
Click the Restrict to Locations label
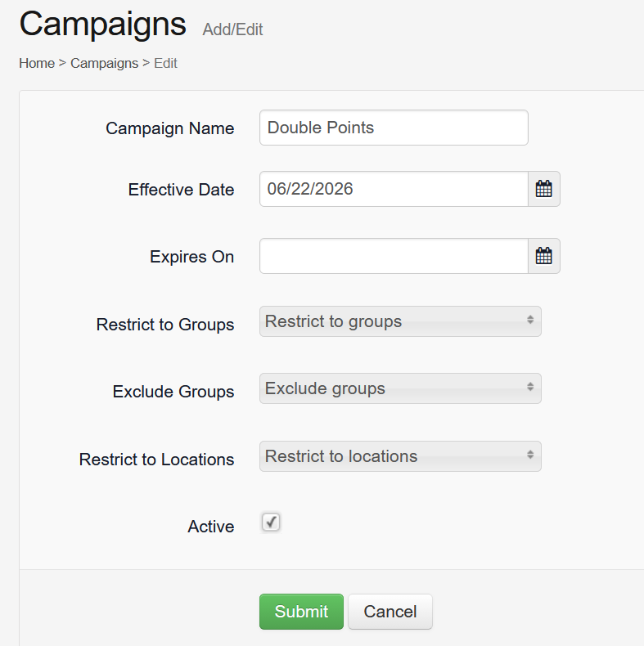(x=156, y=460)
